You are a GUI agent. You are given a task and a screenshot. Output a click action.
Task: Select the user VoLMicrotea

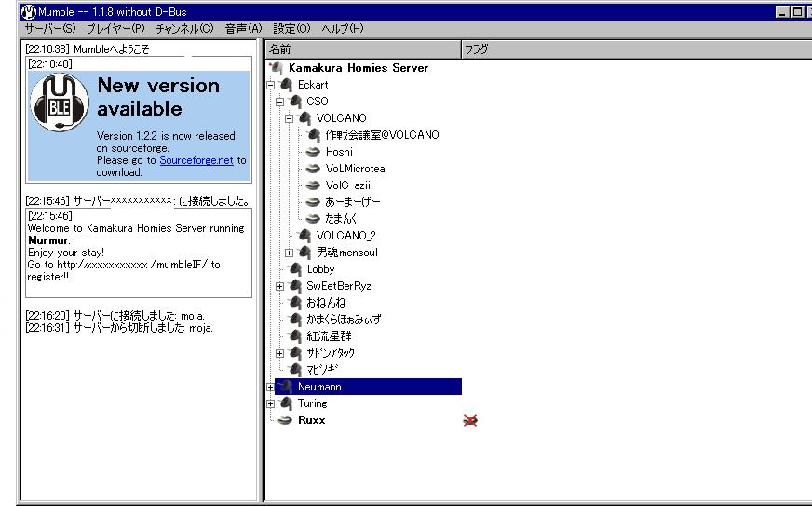coord(356,169)
